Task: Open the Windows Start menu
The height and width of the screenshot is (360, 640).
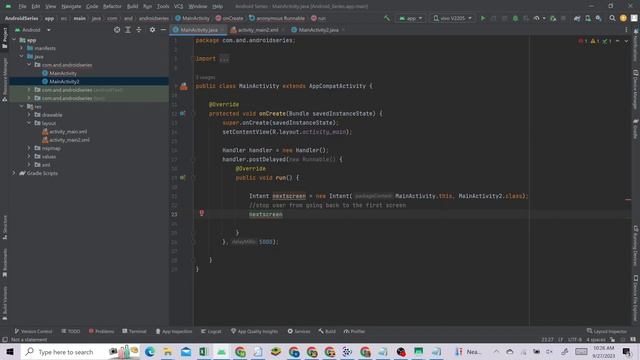Action: pos(9,351)
